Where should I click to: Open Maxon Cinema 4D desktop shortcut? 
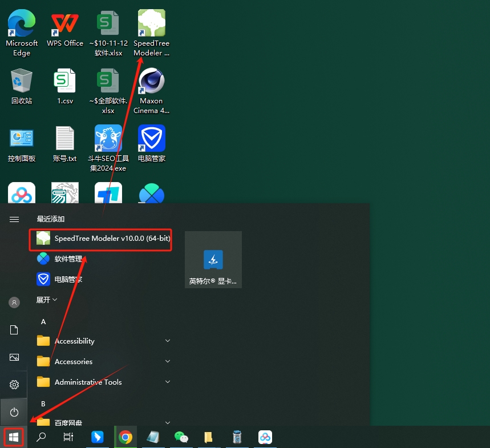[152, 91]
